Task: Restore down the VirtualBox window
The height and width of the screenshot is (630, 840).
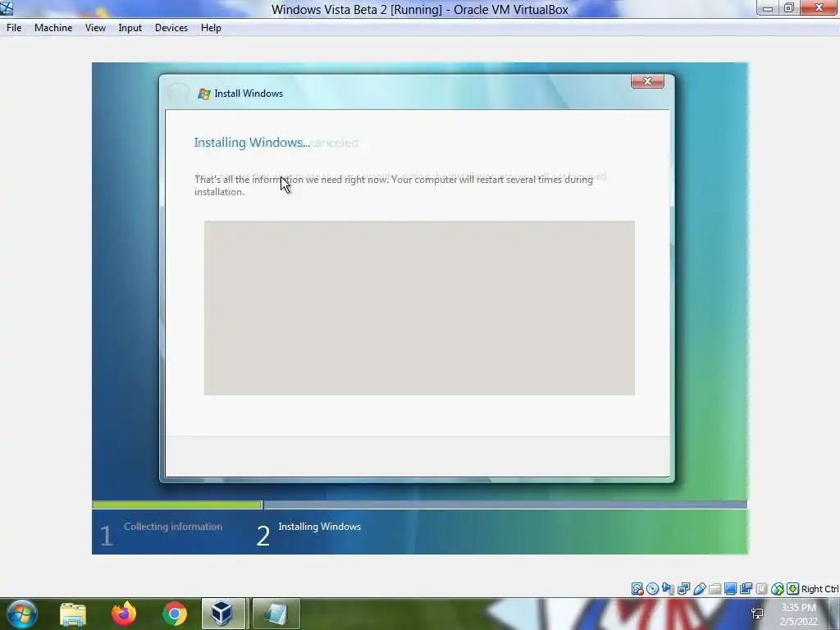Action: pos(788,8)
